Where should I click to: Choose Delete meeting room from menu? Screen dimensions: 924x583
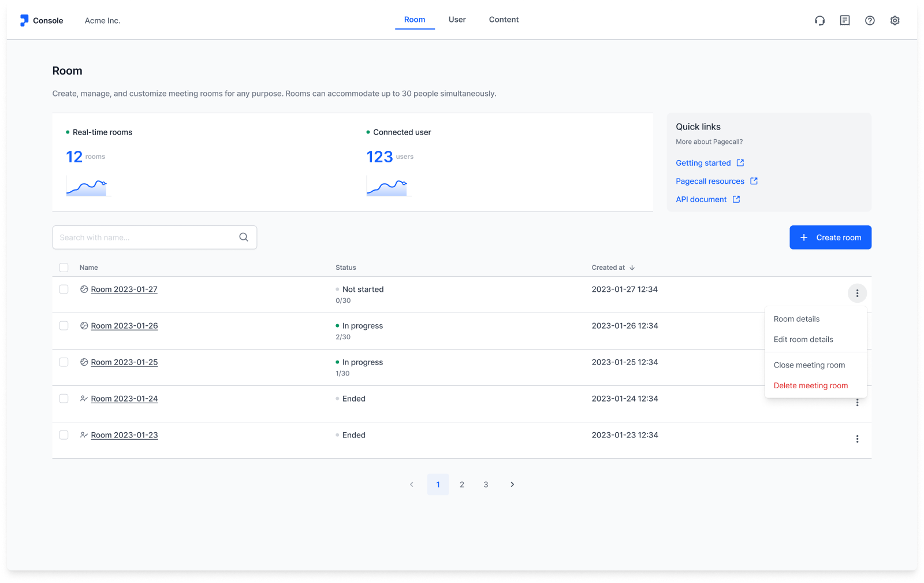(815, 386)
